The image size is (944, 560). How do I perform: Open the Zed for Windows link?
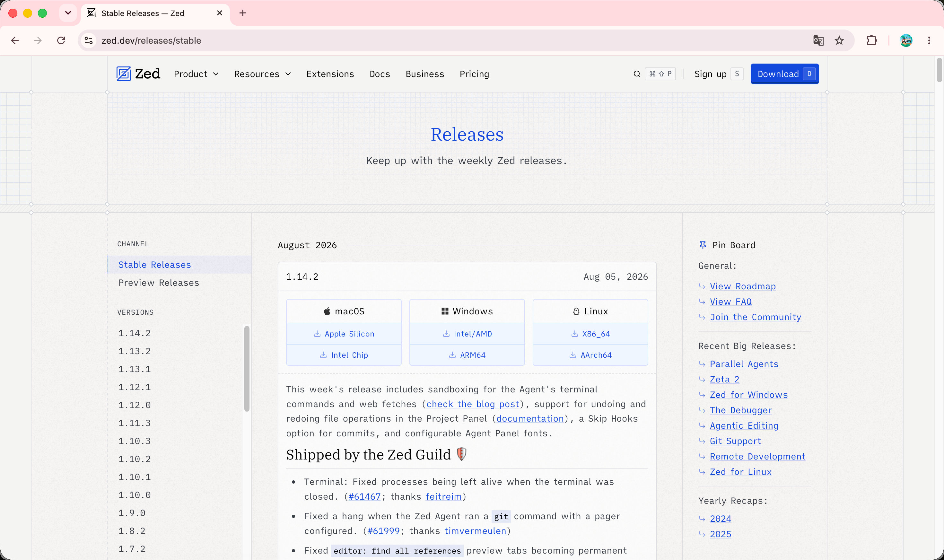point(749,395)
